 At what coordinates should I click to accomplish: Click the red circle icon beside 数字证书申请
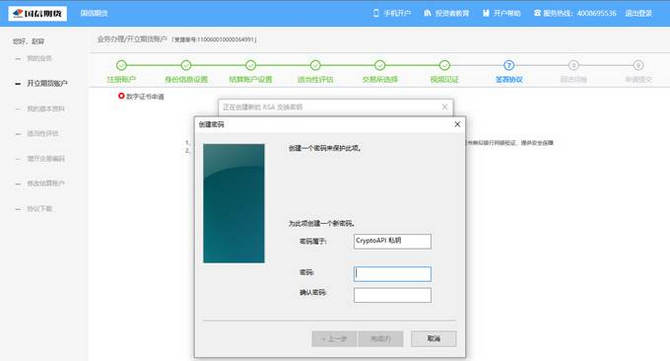[121, 96]
